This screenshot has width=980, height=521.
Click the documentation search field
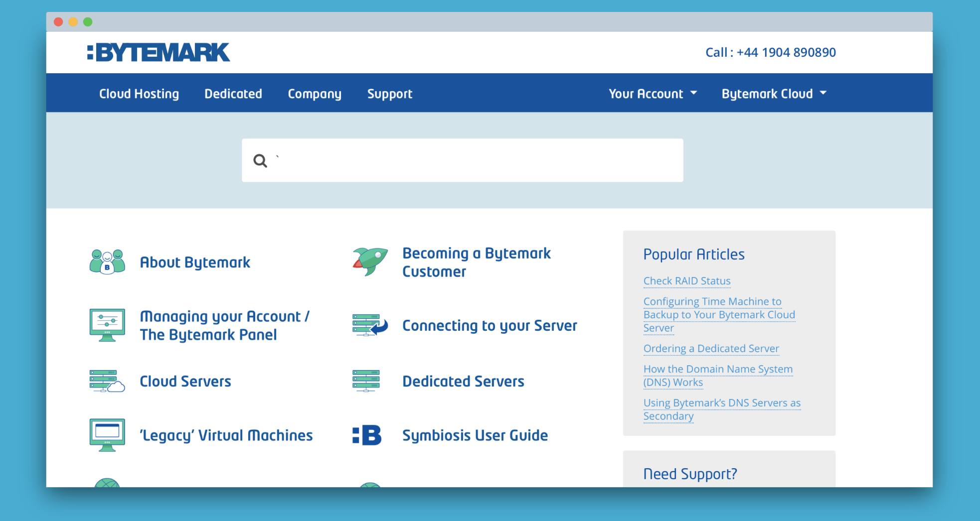point(463,160)
